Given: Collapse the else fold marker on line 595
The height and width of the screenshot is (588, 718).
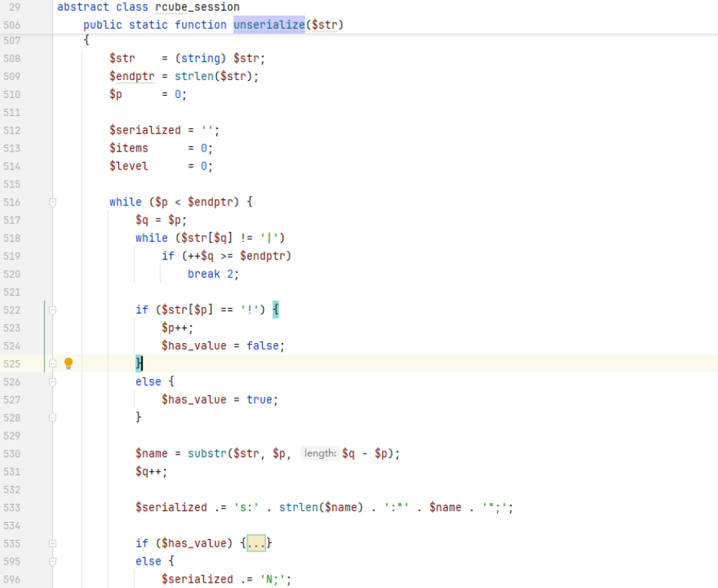Looking at the screenshot, I should 53,562.
